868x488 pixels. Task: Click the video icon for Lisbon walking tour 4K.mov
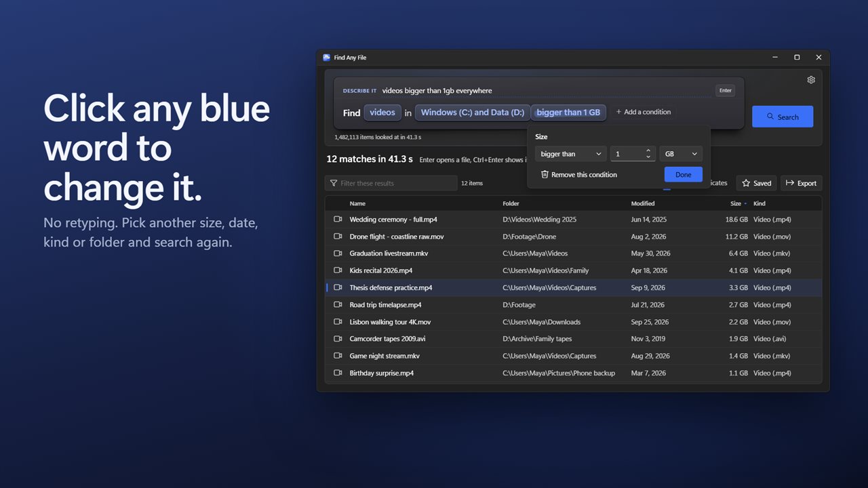tap(338, 322)
